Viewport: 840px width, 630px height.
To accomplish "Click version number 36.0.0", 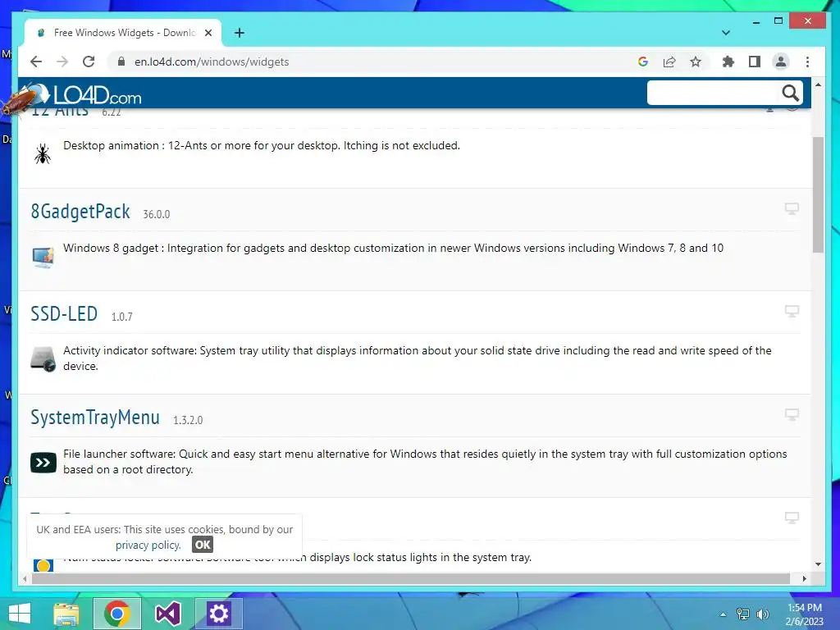I will tap(157, 214).
